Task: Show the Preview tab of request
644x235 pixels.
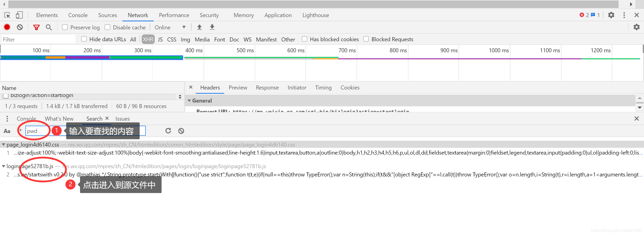Action: tap(238, 87)
